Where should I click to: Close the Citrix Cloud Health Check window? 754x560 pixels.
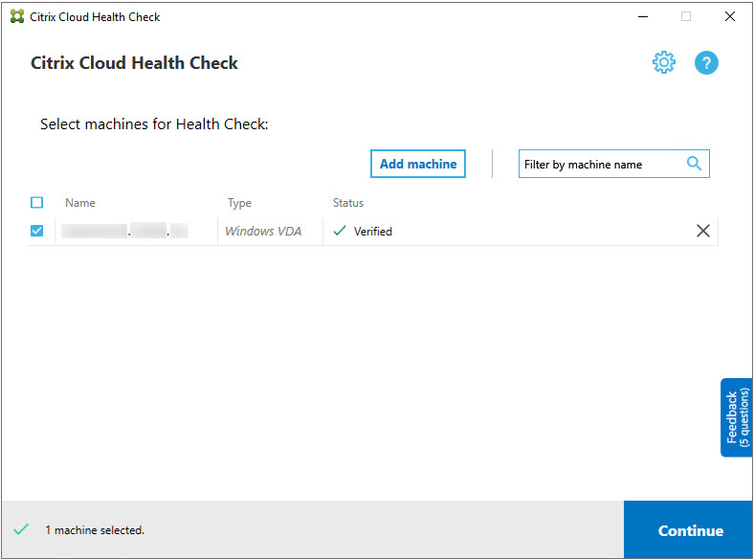(x=729, y=16)
